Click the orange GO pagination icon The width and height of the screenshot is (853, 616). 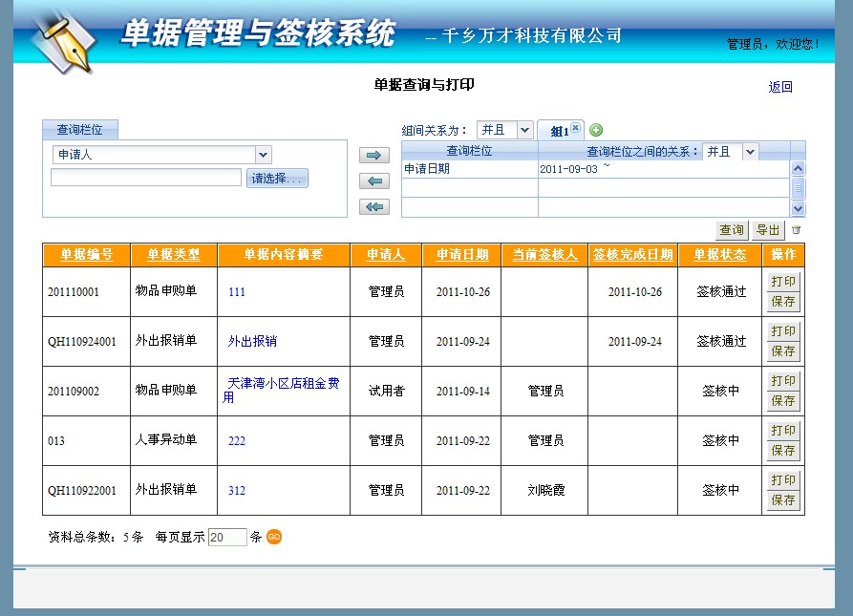274,537
